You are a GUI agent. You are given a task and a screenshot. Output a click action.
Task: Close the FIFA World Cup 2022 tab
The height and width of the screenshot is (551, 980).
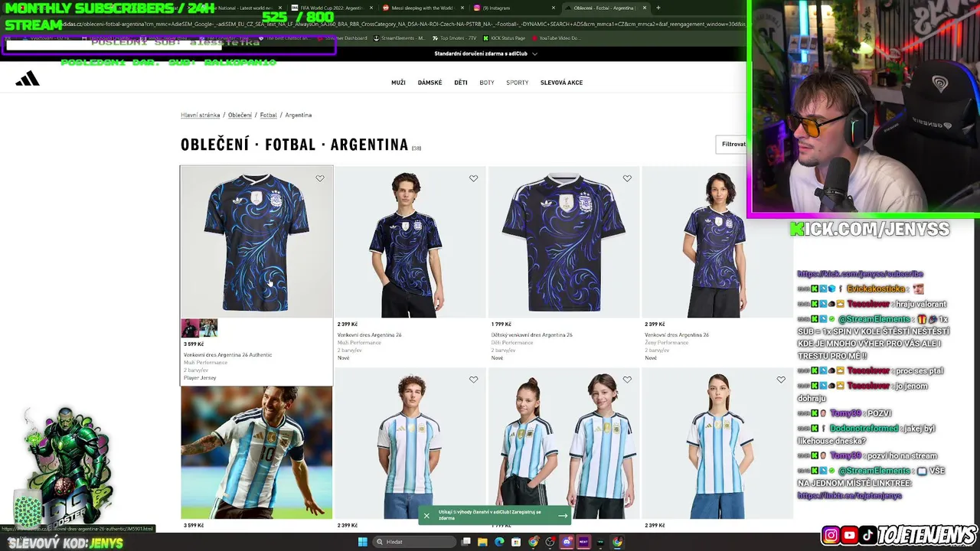(x=371, y=8)
